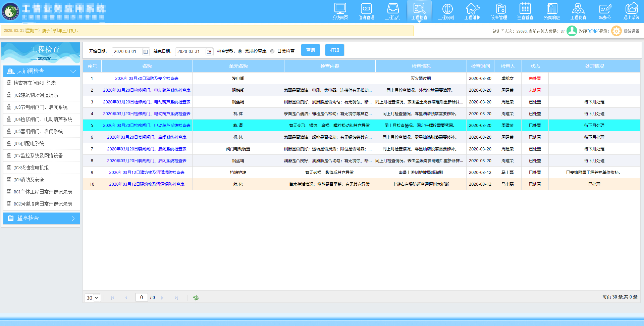Open 系统设置 gear icon
Screen dimensions: 644x326
pos(616,31)
